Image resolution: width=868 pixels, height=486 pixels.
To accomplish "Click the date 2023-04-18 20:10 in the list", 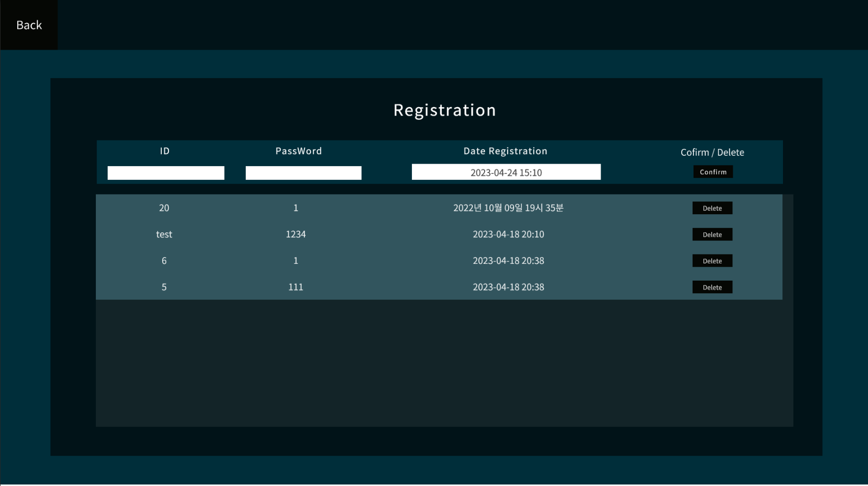I will tap(508, 234).
